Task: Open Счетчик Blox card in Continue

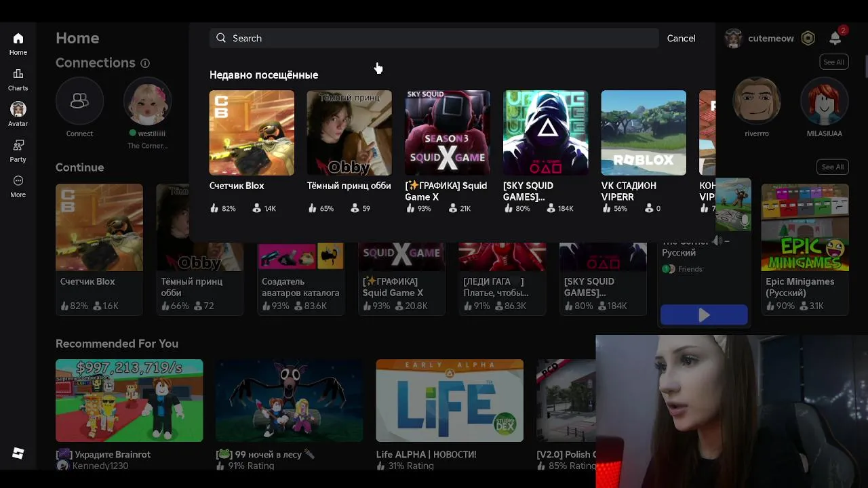Action: click(99, 249)
